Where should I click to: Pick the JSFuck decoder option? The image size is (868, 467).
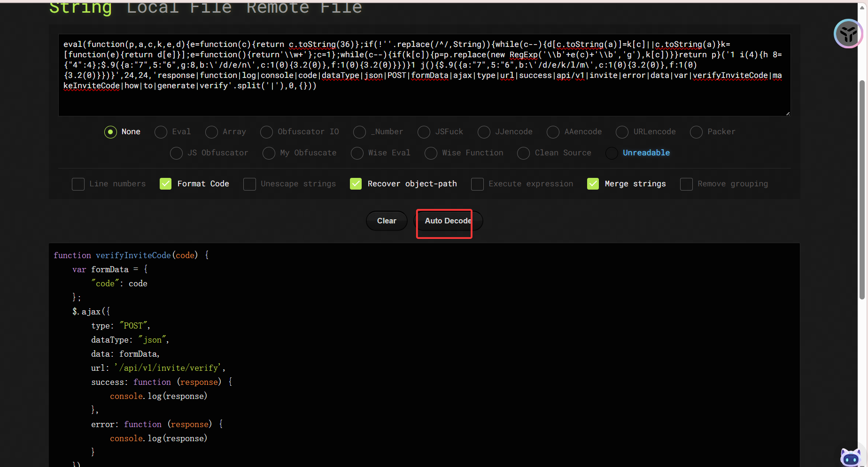(424, 132)
